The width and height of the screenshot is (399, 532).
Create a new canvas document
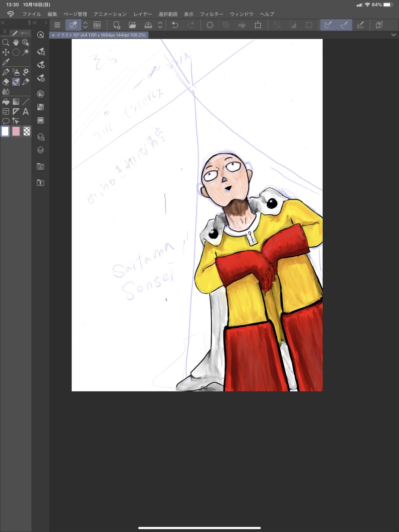[116, 25]
